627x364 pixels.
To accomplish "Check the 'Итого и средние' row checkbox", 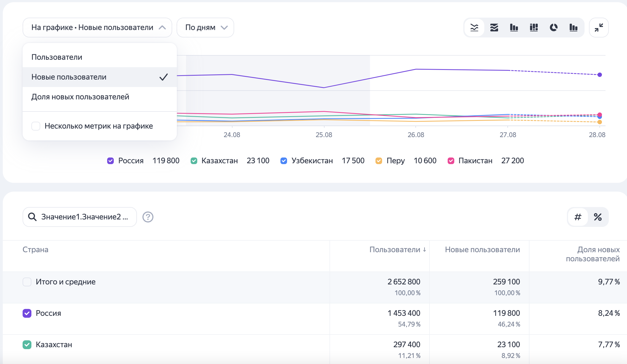I will (27, 282).
